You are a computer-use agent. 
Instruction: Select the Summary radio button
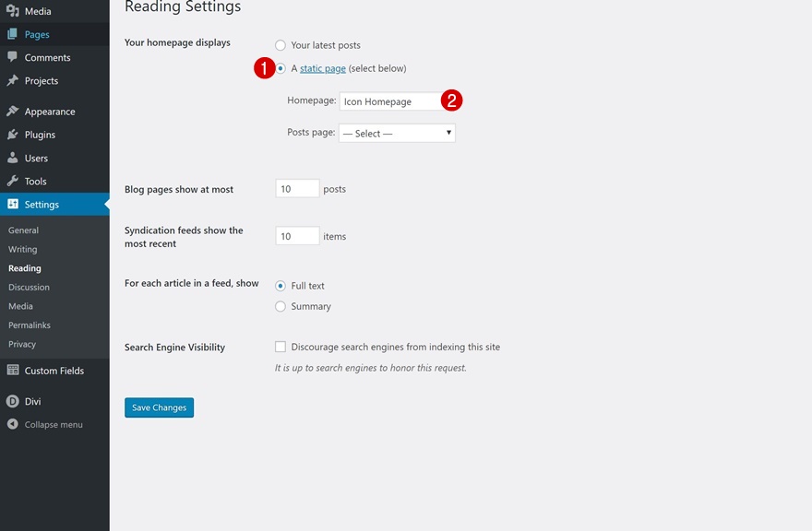281,306
